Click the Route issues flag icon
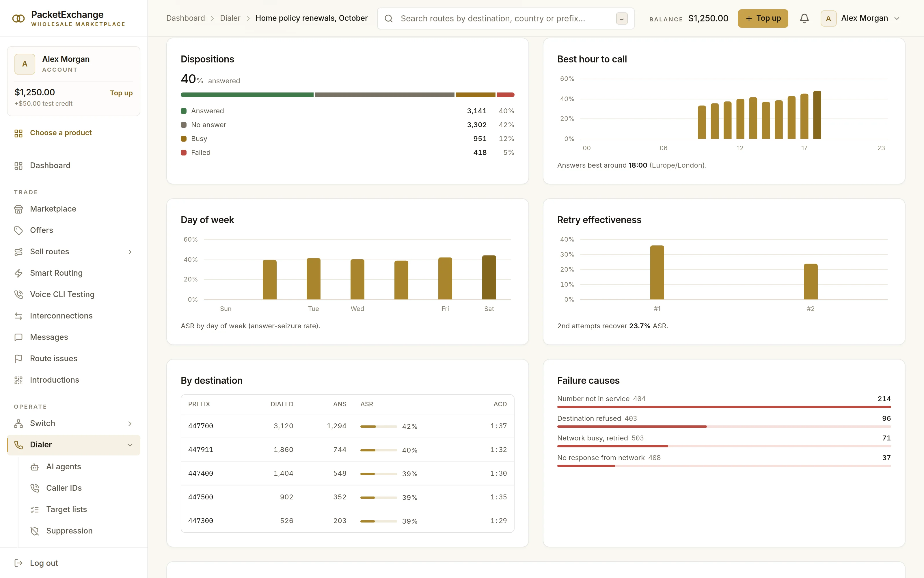The width and height of the screenshot is (924, 578). click(x=18, y=359)
